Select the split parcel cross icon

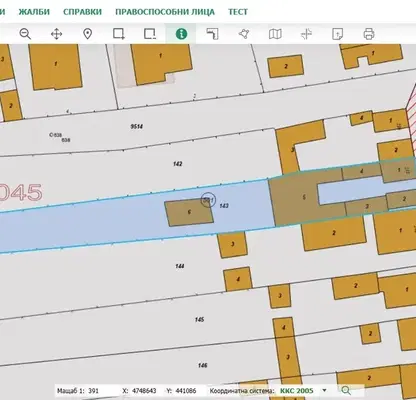[306, 34]
